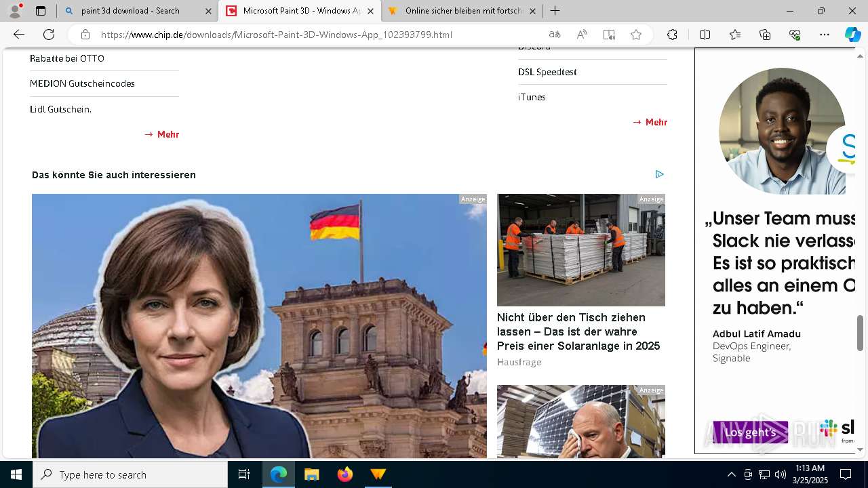Read the Solaranlage 2025 article headline
868x488 pixels.
(578, 331)
